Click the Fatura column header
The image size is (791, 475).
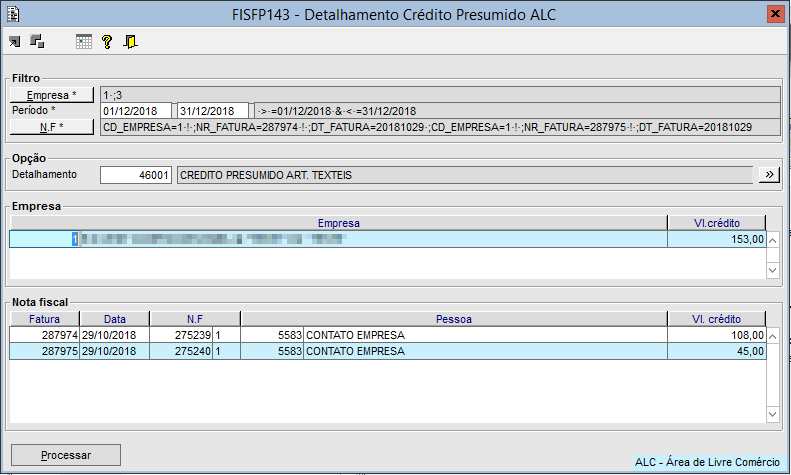44,319
